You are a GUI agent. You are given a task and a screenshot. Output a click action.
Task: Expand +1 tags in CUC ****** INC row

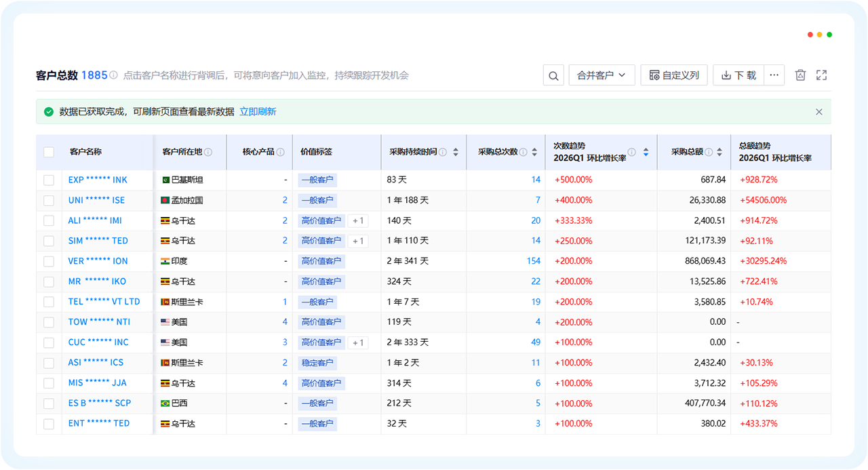[358, 342]
